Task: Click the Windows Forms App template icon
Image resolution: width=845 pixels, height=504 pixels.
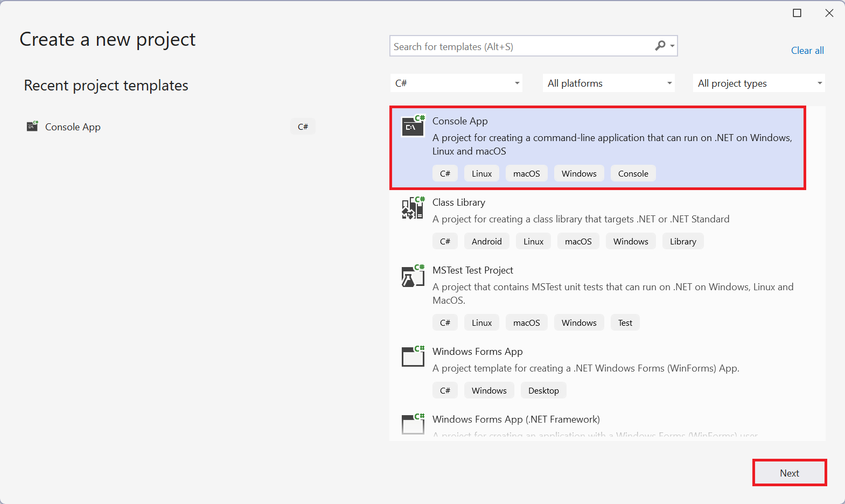Action: pos(413,356)
